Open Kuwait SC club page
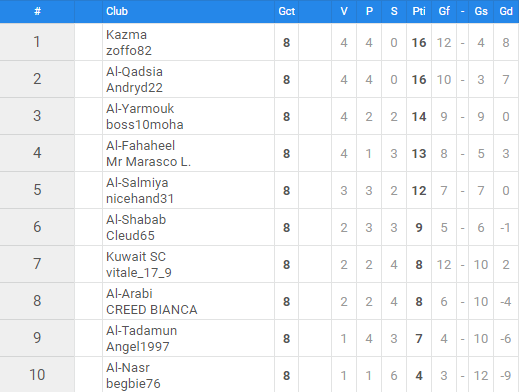 click(x=136, y=257)
